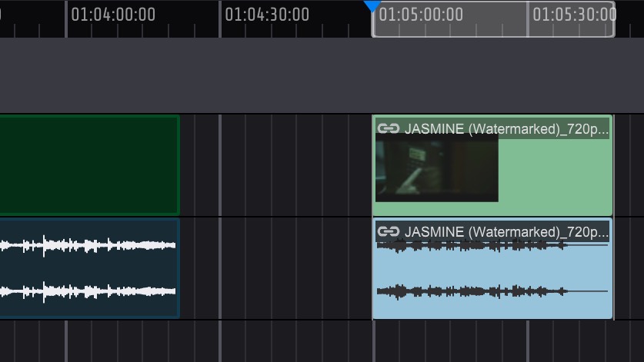The width and height of the screenshot is (644, 362).
Task: Click the JASMINE (Watermarked)_720p label on the video clip
Action: coord(506,129)
